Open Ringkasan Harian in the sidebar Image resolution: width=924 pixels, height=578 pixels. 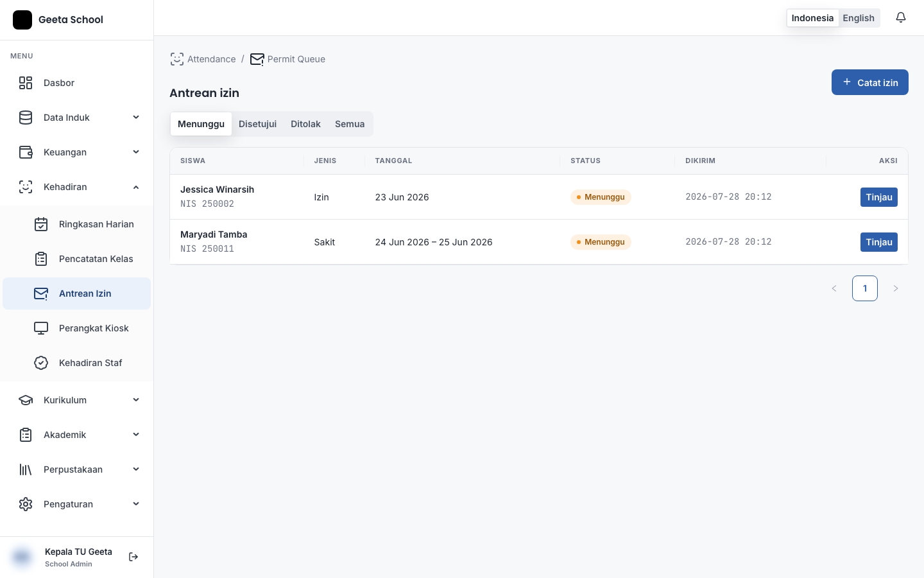(77, 224)
